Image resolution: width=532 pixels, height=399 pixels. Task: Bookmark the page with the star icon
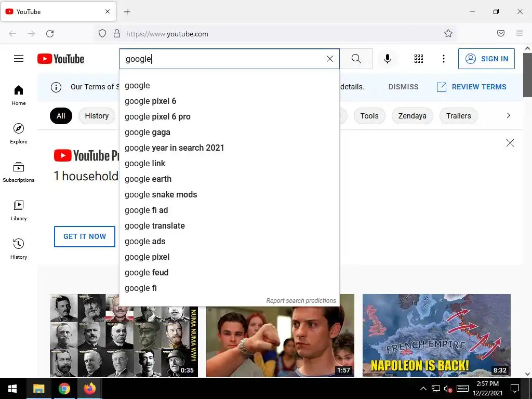tap(448, 33)
